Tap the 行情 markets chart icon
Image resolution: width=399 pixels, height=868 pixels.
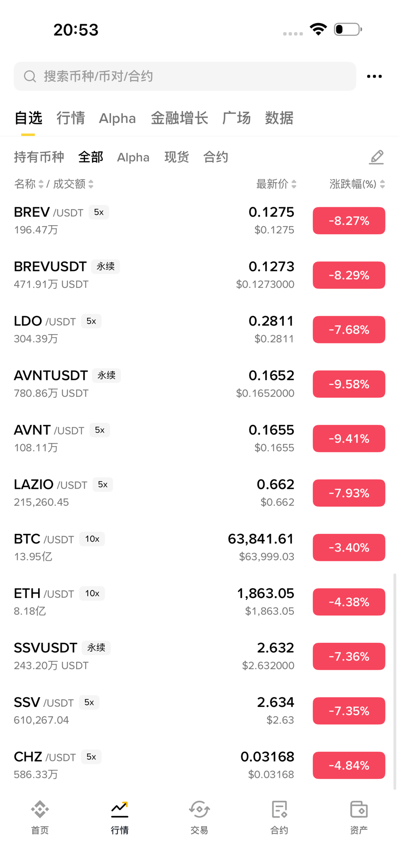120,810
